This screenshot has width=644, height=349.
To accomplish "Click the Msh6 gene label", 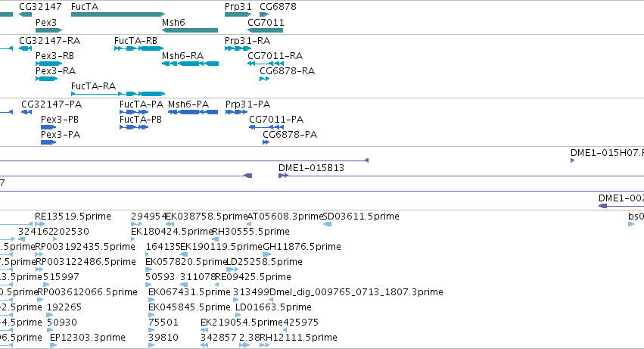I will 173,22.
